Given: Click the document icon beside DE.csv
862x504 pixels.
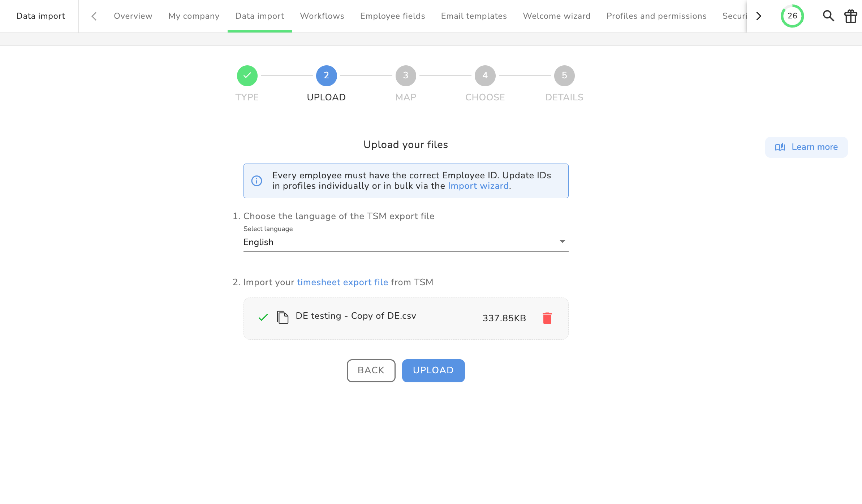Looking at the screenshot, I should (x=283, y=317).
